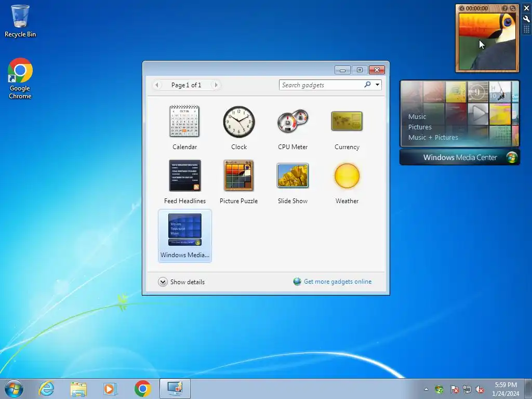Open Music + Pictures in Media Center gadget
Screen dimensions: 532x399
tap(433, 137)
